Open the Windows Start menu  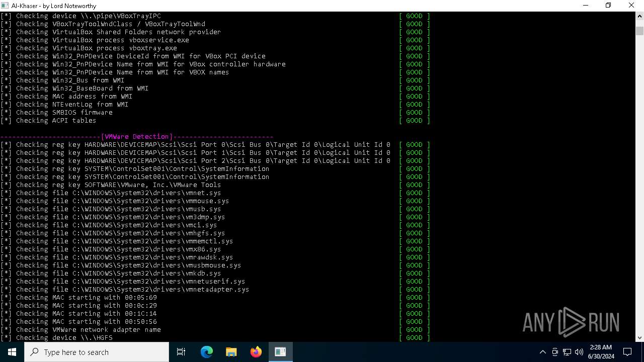(12, 352)
